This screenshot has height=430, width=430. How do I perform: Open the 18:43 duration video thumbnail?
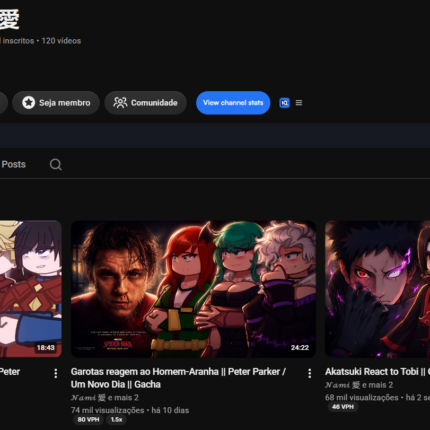click(31, 289)
